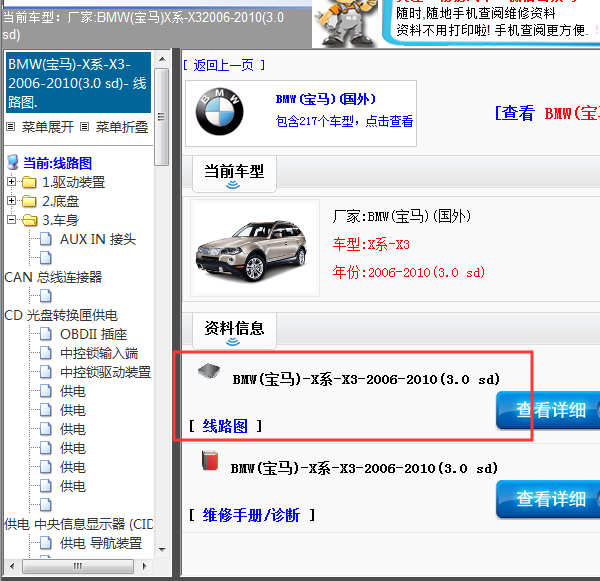600x581 pixels.
Task: Select CAN 总线连接器 tree item
Action: [x=53, y=277]
